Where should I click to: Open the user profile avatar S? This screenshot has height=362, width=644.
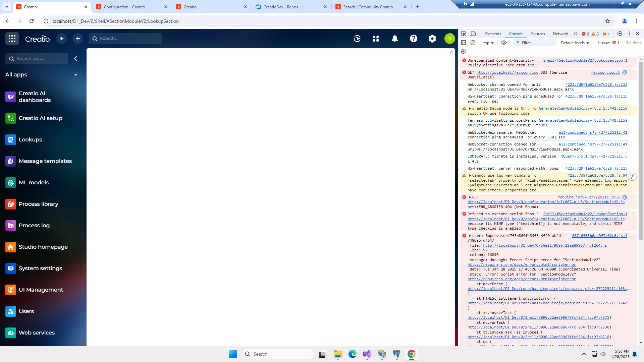(450, 39)
